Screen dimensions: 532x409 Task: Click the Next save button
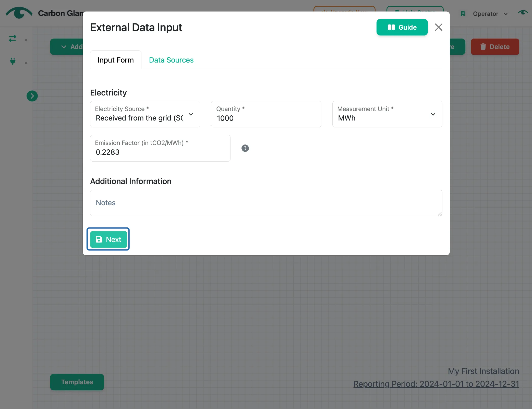click(x=108, y=239)
